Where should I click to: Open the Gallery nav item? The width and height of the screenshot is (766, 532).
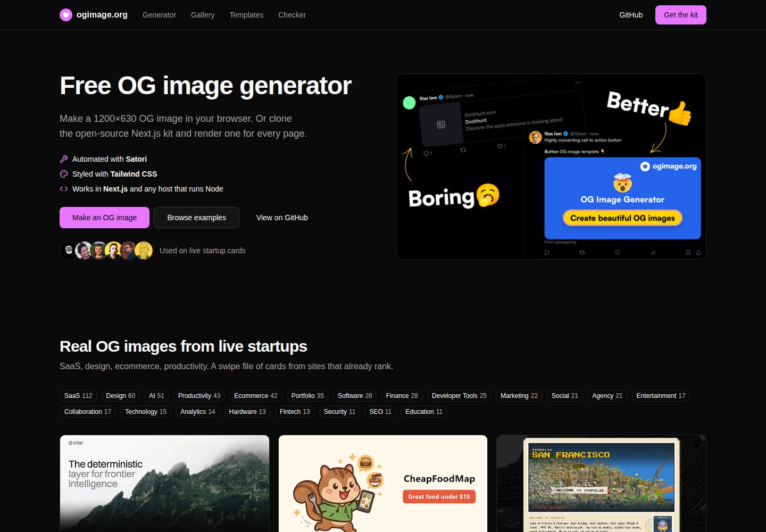coord(203,15)
